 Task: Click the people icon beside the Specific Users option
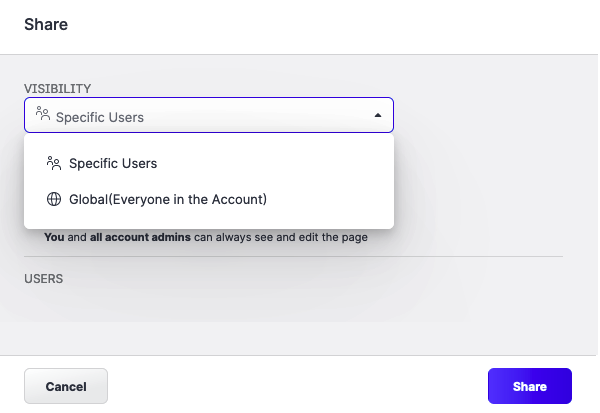tap(54, 163)
